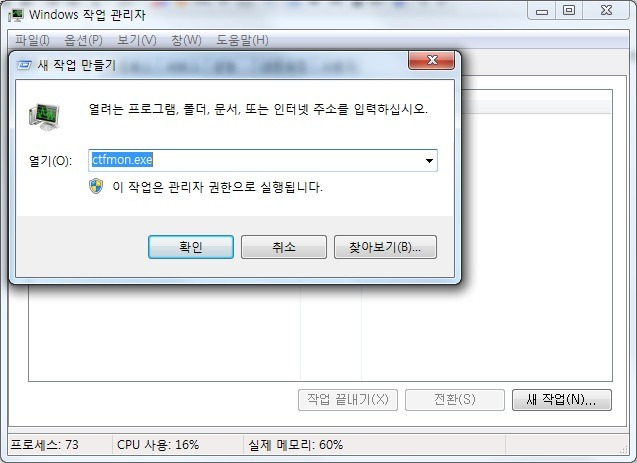
Task: Open the 파일(F) menu
Action: [32, 40]
